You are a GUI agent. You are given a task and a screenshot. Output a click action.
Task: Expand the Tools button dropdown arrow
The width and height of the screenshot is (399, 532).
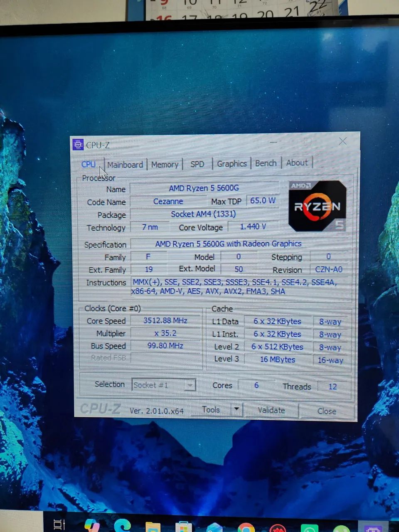[x=236, y=409]
